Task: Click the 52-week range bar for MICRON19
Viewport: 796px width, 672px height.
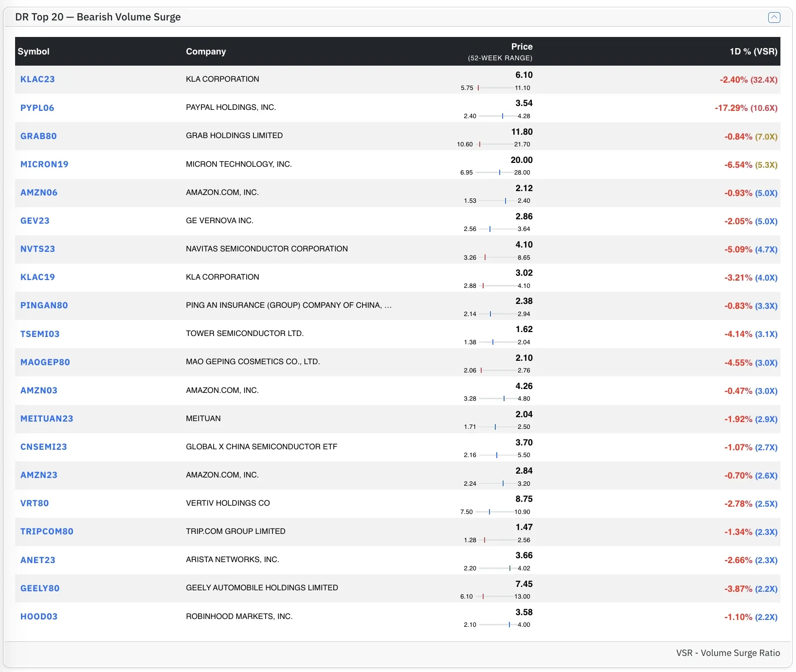Action: coord(494,173)
